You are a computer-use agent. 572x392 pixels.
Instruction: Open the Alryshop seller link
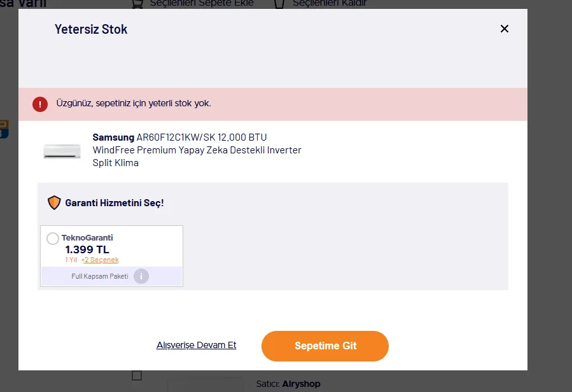point(302,384)
